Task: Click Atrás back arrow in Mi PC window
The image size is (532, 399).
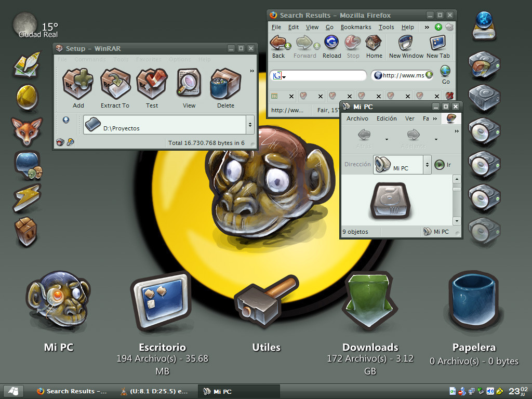Action: click(x=364, y=135)
